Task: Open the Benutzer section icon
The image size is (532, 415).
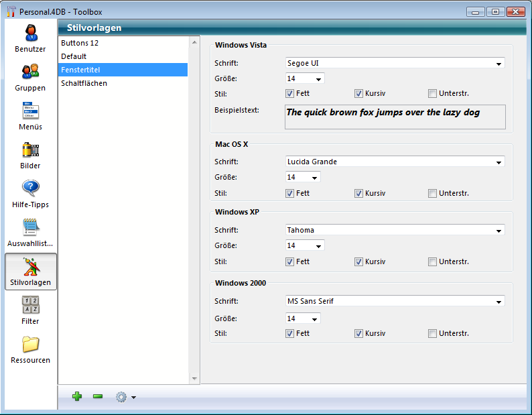Action: pos(30,34)
